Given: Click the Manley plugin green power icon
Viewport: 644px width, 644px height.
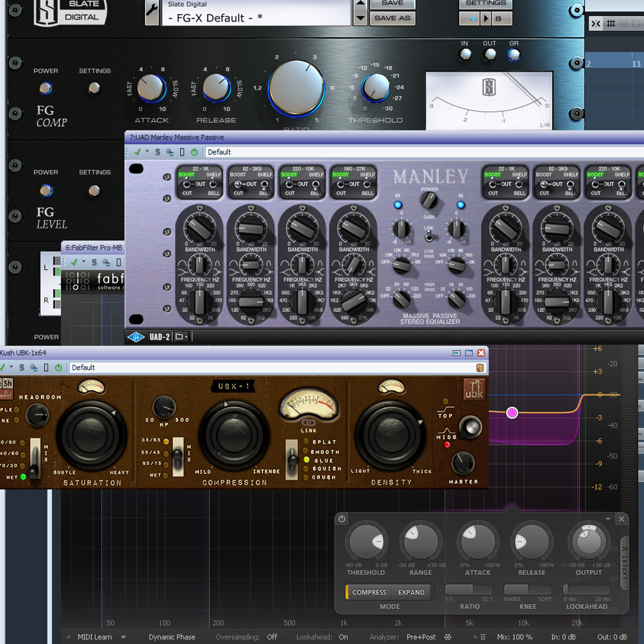Looking at the screenshot, I should click(194, 152).
